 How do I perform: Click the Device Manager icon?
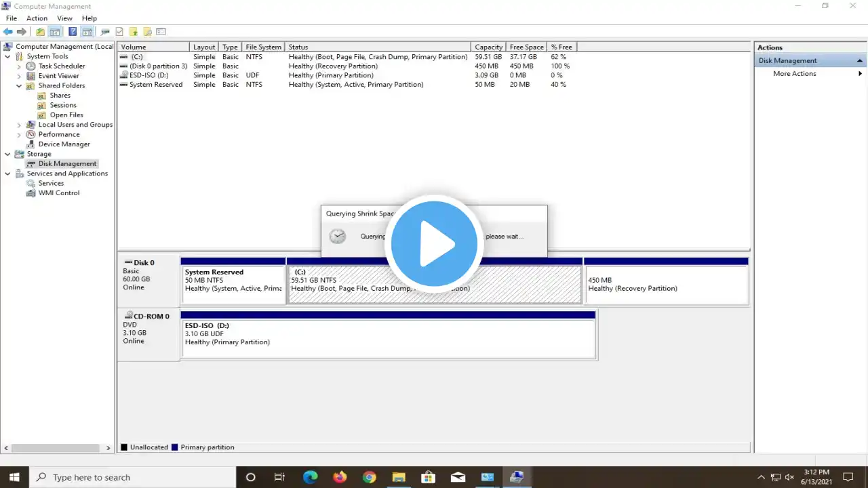(x=31, y=144)
